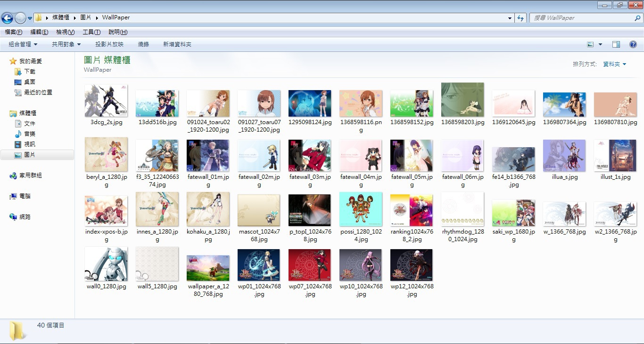Select the 1368598203.jpg thumbnail
The image size is (644, 344).
[462, 100]
